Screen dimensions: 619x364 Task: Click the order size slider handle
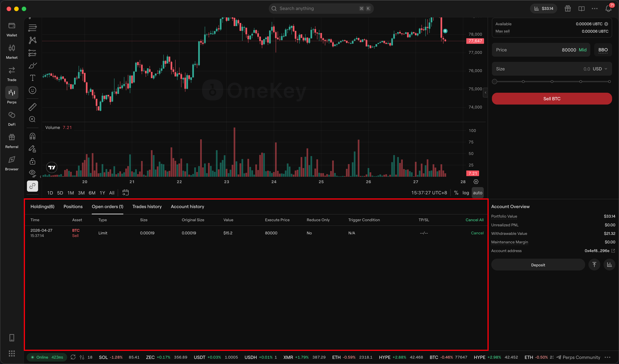pyautogui.click(x=495, y=82)
